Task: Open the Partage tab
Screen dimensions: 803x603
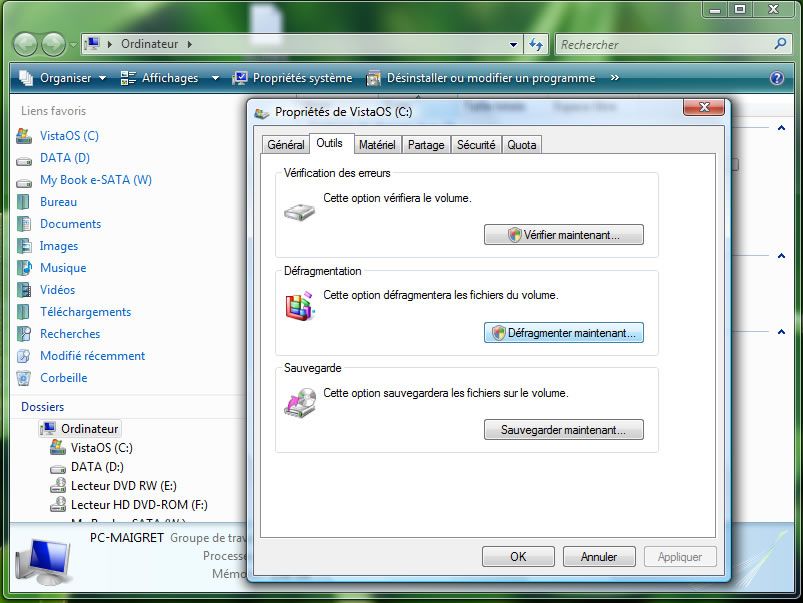Action: point(426,145)
